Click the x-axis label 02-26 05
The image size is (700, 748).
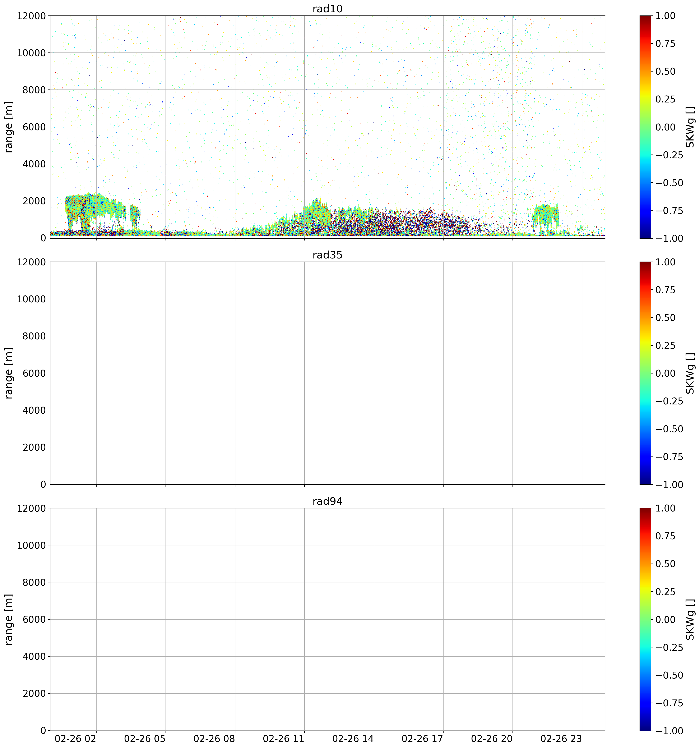145,739
